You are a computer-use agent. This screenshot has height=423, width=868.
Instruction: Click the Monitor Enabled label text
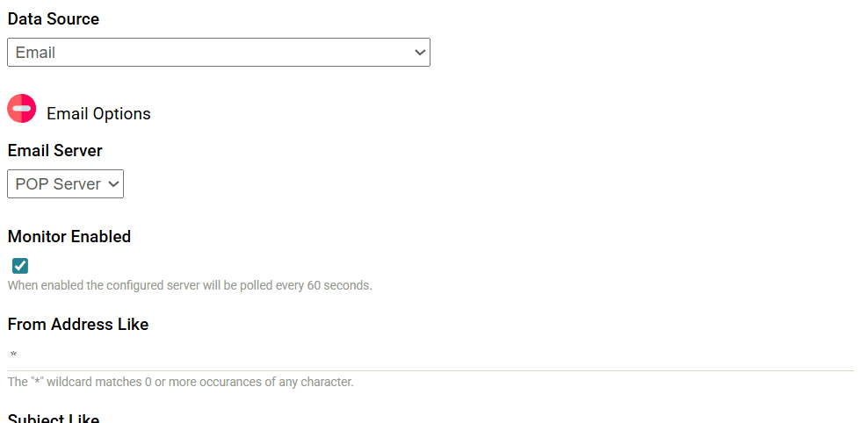tap(69, 237)
